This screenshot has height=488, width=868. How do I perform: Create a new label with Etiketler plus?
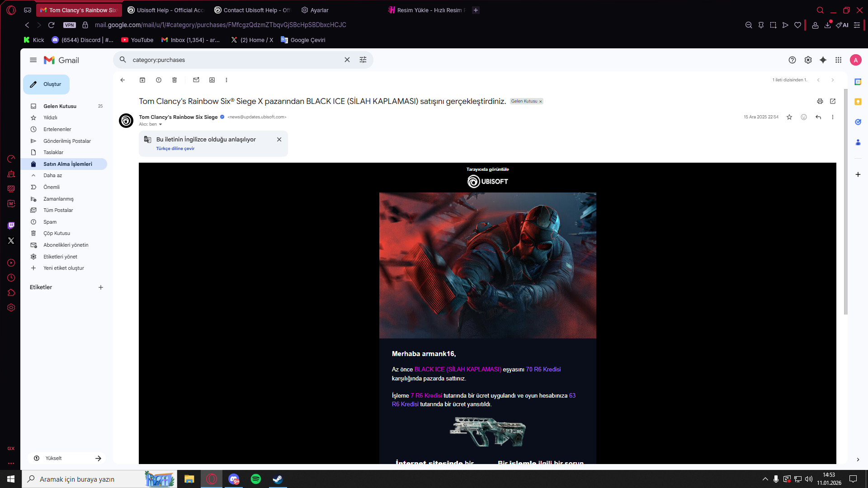click(101, 287)
